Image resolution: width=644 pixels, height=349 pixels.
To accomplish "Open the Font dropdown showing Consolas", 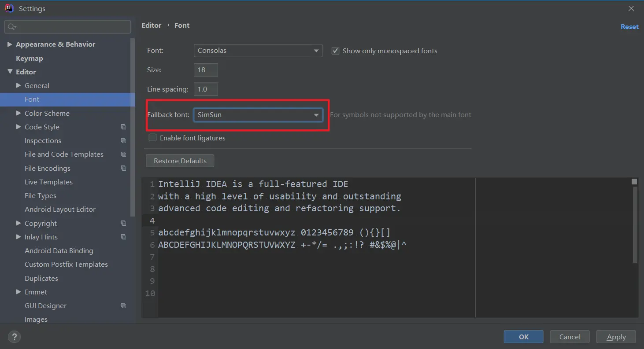I will [258, 51].
